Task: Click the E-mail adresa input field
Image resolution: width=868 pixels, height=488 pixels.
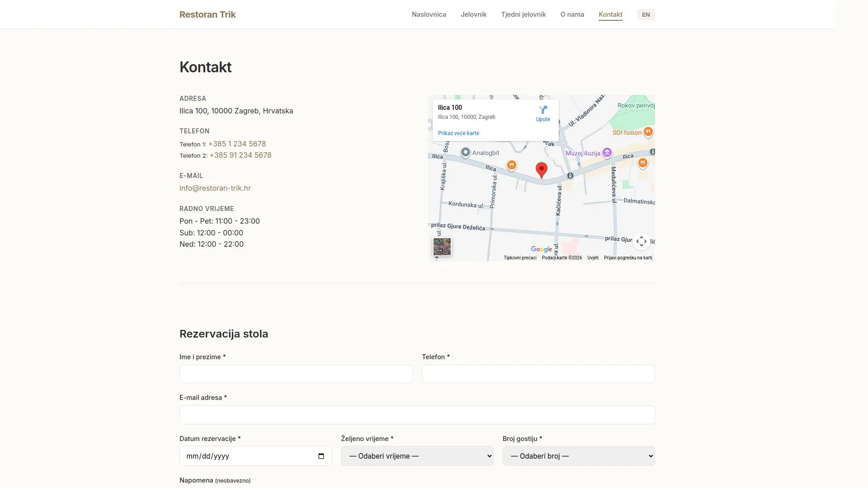Action: 416,415
